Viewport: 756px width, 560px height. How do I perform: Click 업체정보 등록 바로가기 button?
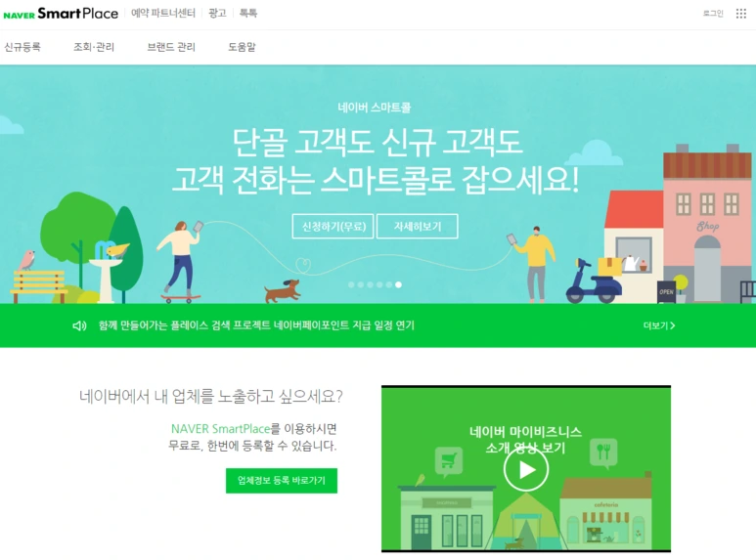point(282,481)
